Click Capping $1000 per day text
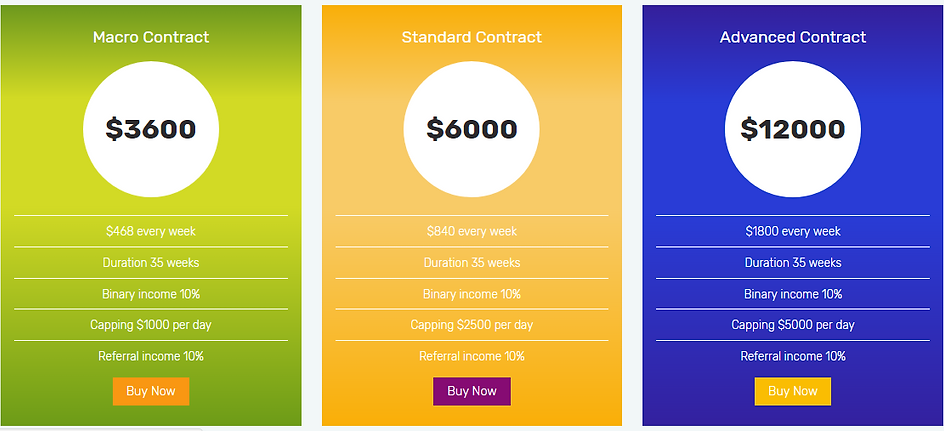 [151, 325]
